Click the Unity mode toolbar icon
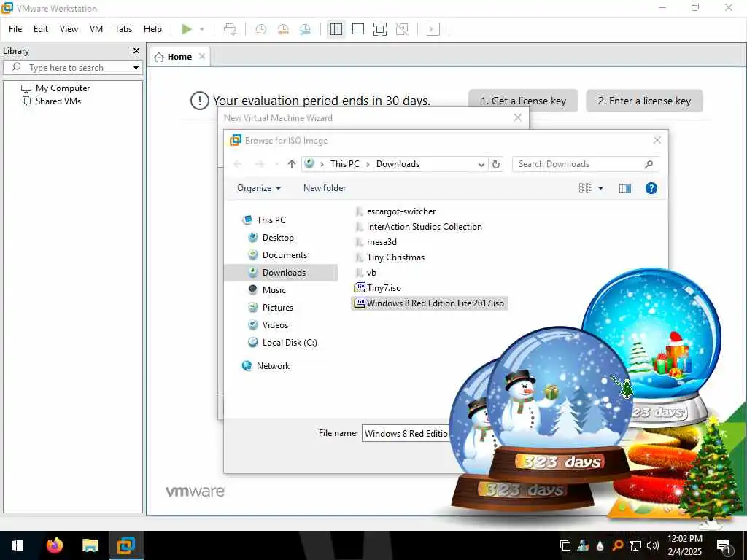 (x=402, y=29)
